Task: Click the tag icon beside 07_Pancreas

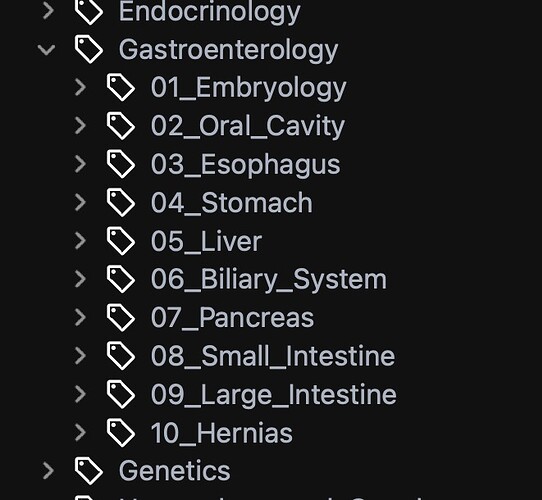Action: 121,318
